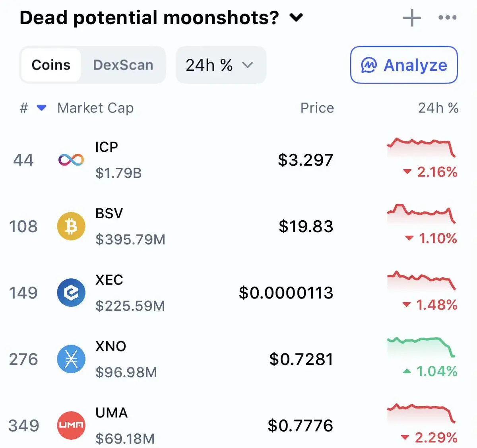This screenshot has width=477, height=448.
Task: Click the ICP infinity logo icon
Action: coord(71,160)
